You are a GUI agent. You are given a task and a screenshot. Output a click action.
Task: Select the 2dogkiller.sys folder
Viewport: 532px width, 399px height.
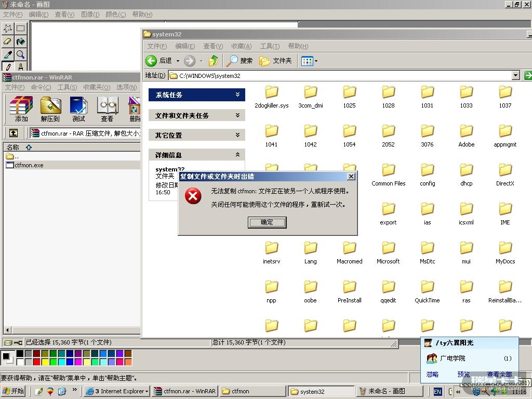click(x=271, y=97)
